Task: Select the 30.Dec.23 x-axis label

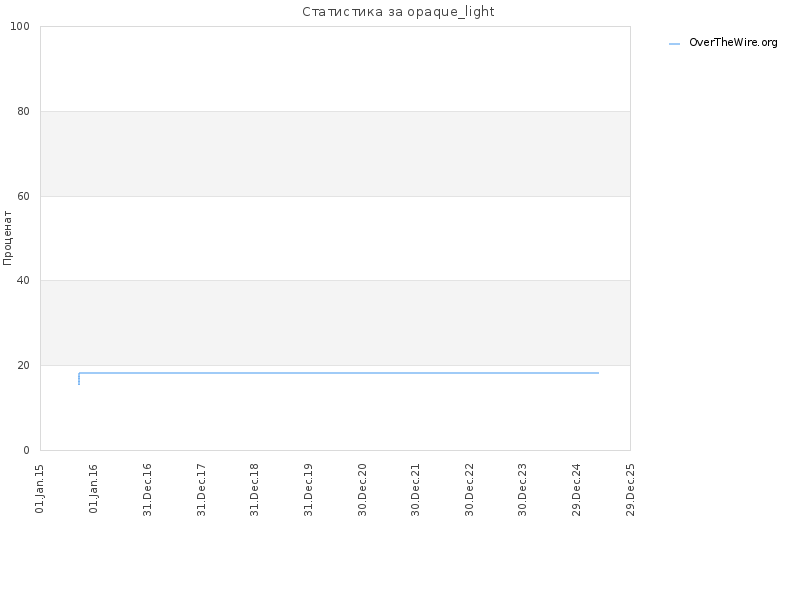Action: (x=522, y=490)
